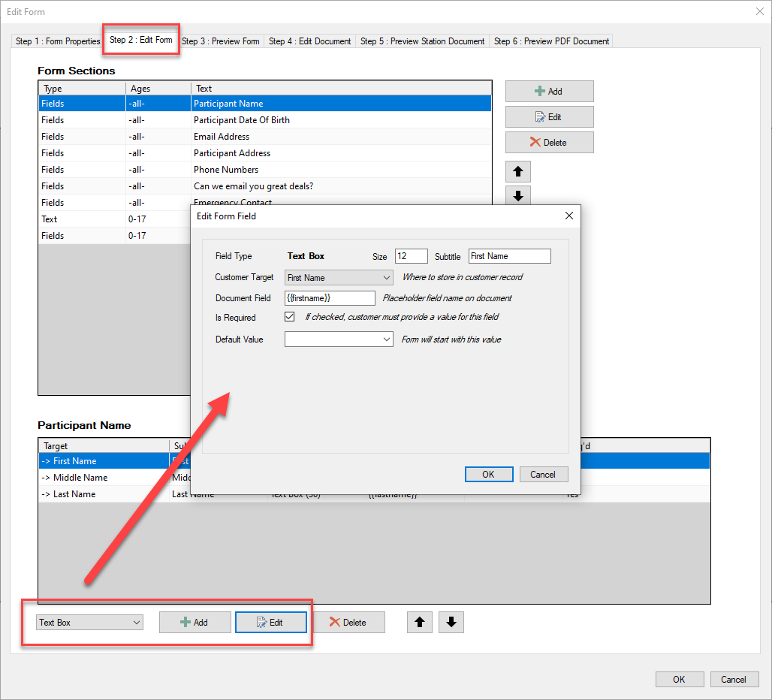Viewport: 772px width, 700px height.
Task: Move field up with bottom arrow
Action: [420, 622]
